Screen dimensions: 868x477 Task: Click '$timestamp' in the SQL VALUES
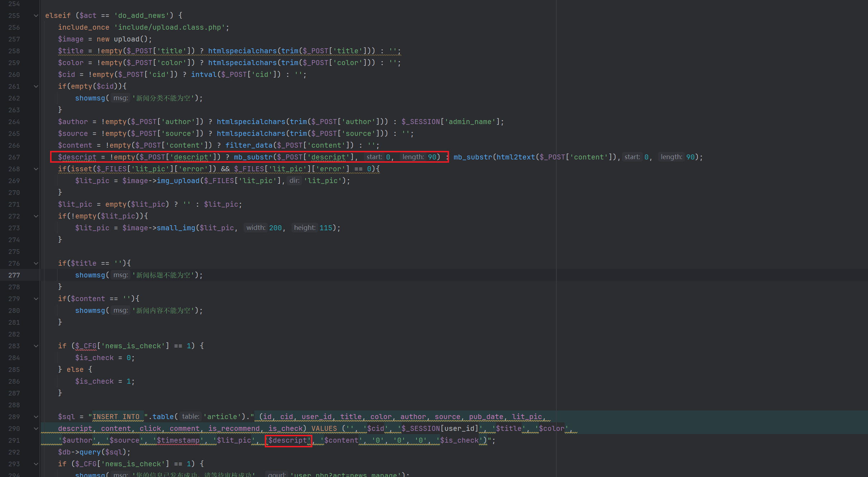coord(178,440)
